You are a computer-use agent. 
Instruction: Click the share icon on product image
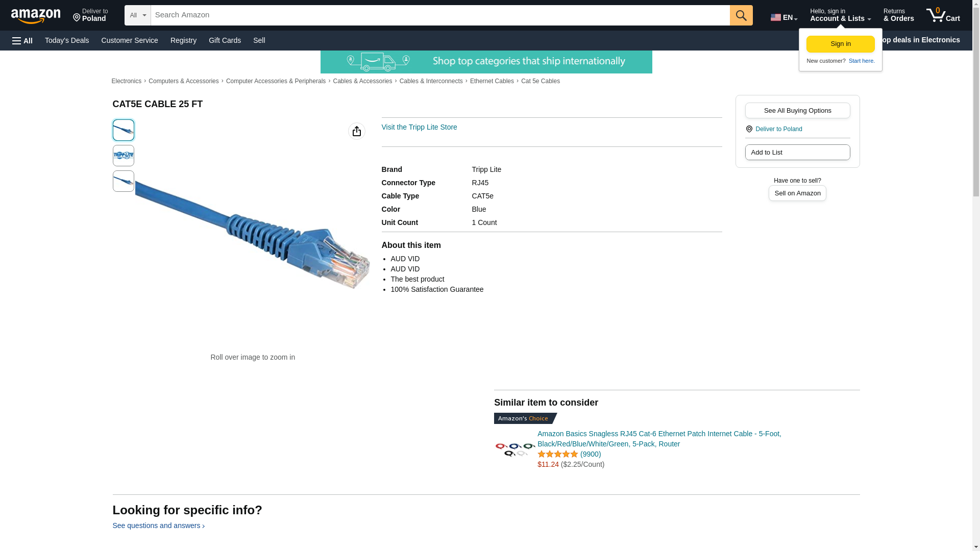pyautogui.click(x=357, y=131)
